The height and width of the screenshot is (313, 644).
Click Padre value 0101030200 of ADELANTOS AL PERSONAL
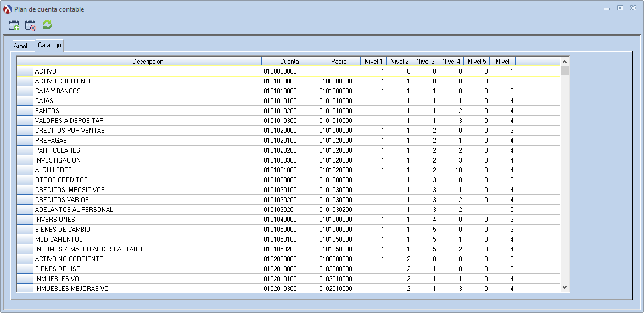point(335,209)
